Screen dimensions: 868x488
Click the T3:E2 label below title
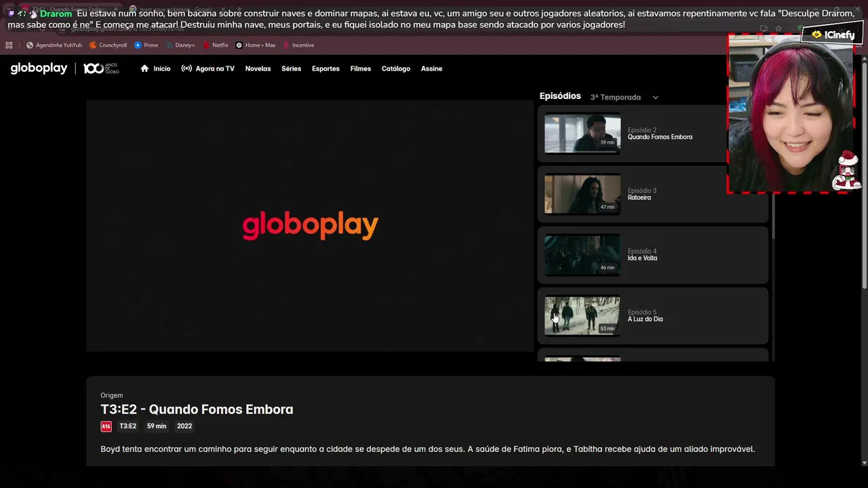(127, 426)
